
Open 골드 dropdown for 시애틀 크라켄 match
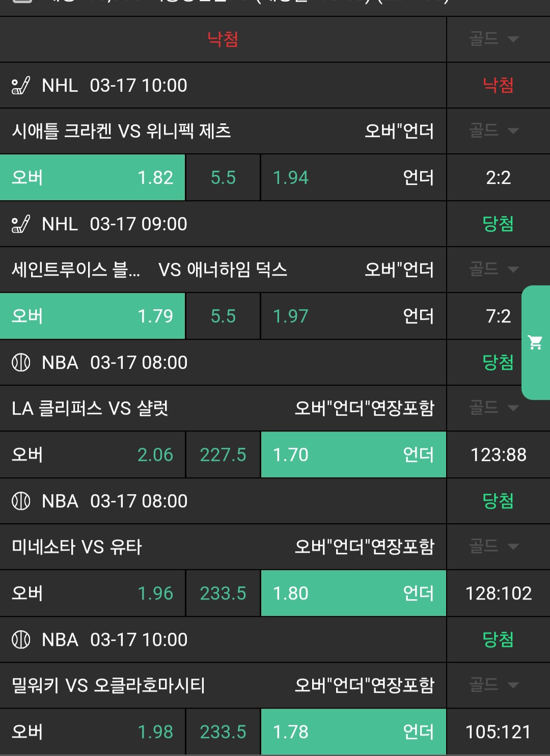493,131
